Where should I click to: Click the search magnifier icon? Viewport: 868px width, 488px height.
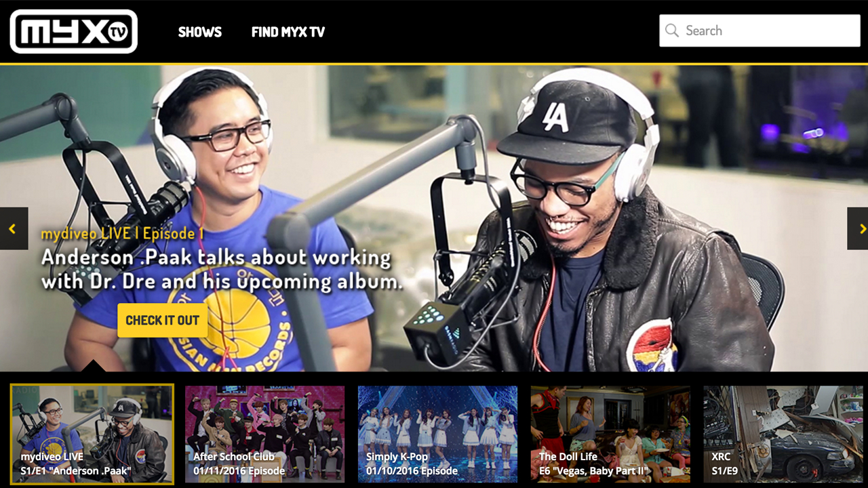672,30
